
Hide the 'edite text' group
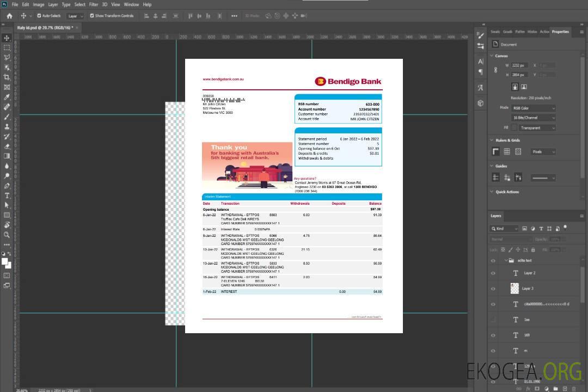coord(493,261)
